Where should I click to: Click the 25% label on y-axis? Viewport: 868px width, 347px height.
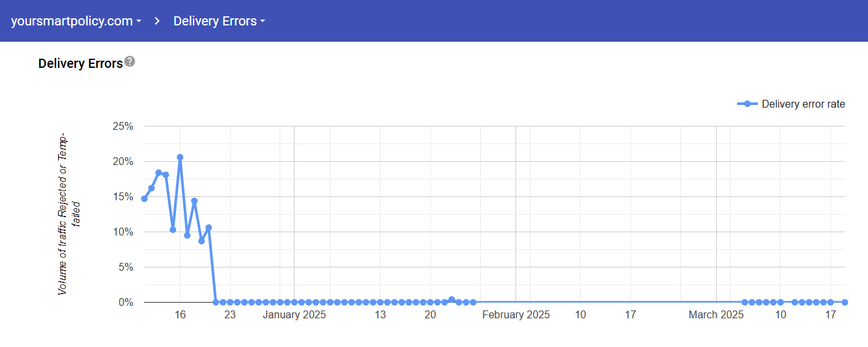tap(123, 127)
